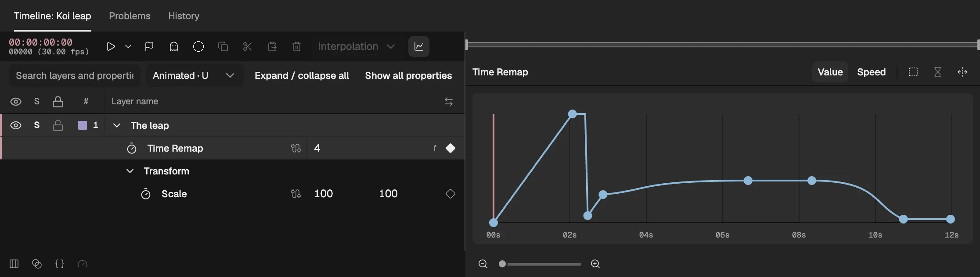
Task: Click the overlapping circles blend icon
Action: [x=37, y=264]
